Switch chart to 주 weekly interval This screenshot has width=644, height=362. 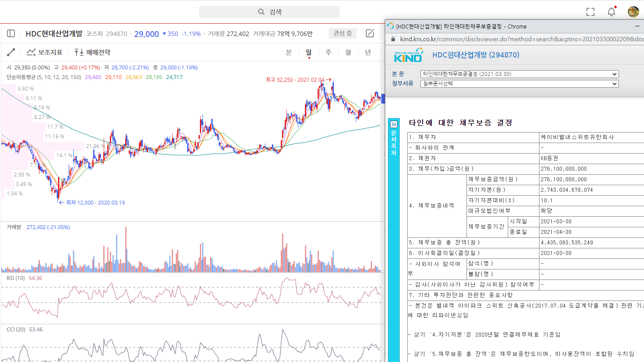[328, 52]
